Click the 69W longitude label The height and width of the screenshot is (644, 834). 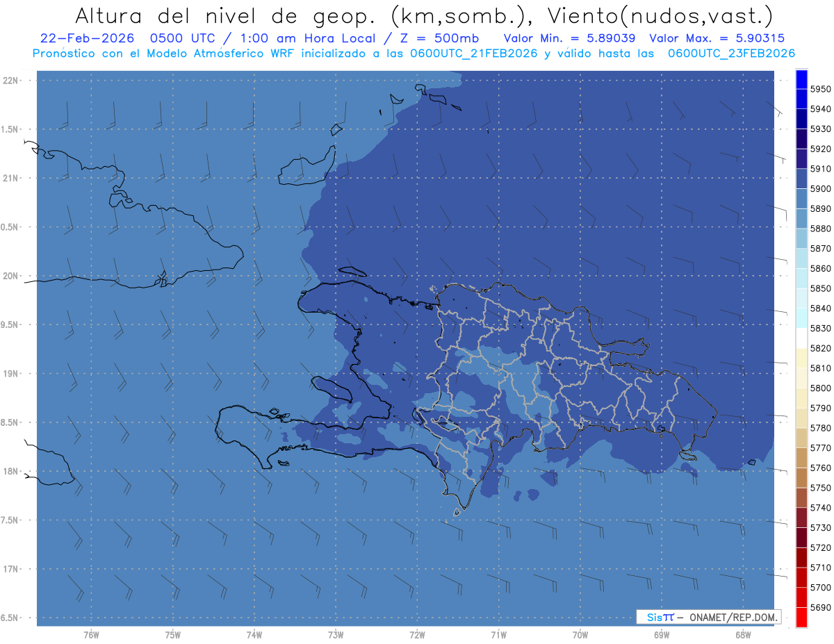(662, 635)
